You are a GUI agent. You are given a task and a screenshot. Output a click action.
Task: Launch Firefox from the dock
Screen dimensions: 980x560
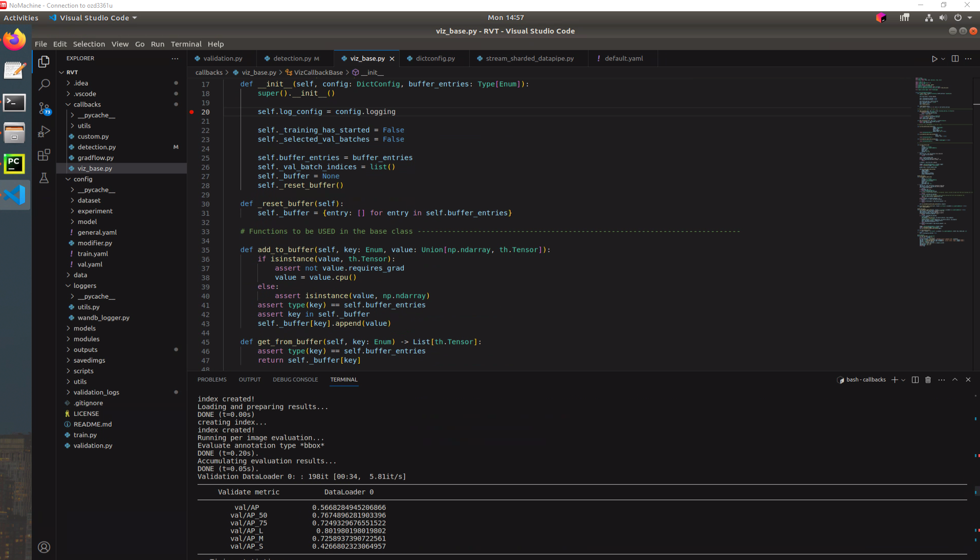click(14, 39)
